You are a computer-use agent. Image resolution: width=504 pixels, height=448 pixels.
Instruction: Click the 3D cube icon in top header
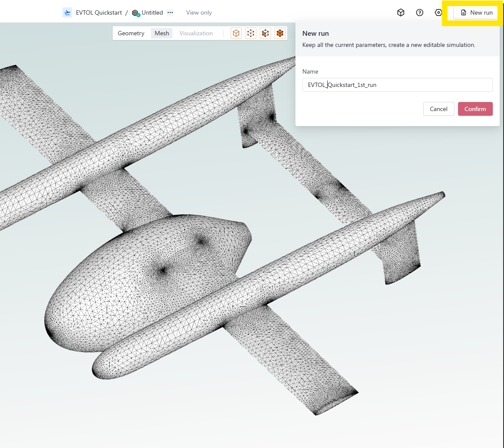coord(400,12)
